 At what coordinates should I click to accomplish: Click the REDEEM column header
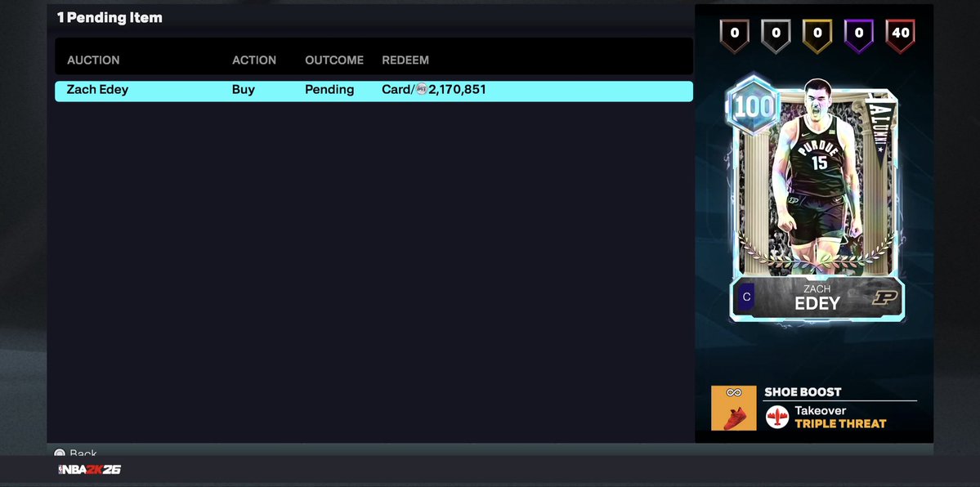tap(405, 60)
